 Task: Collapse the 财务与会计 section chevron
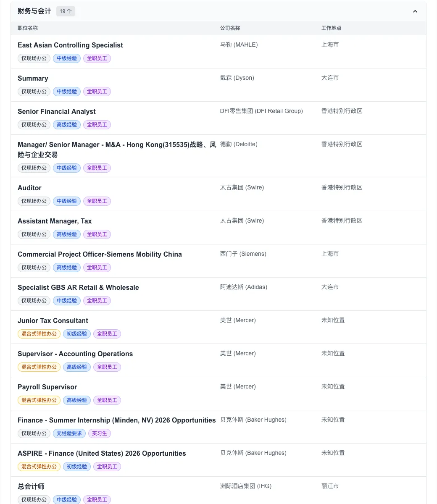point(415,11)
